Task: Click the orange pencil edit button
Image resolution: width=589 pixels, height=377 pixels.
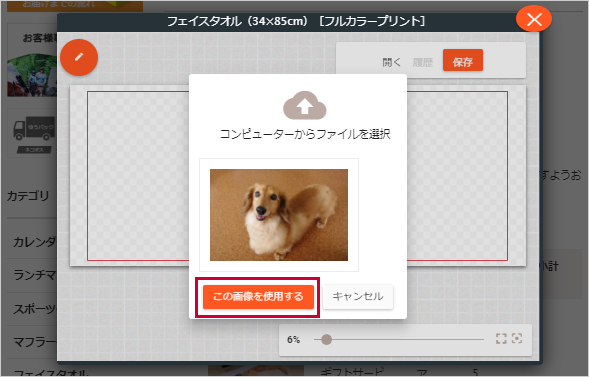Action: 79,57
